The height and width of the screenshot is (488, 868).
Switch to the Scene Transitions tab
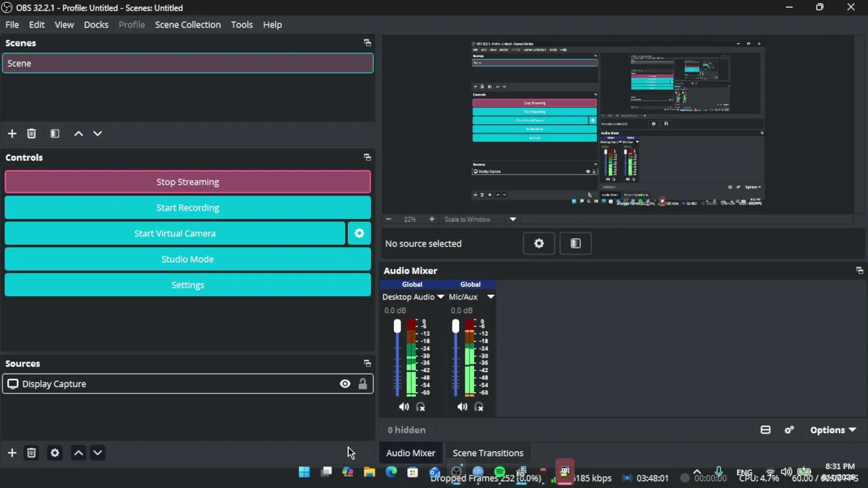pos(488,453)
